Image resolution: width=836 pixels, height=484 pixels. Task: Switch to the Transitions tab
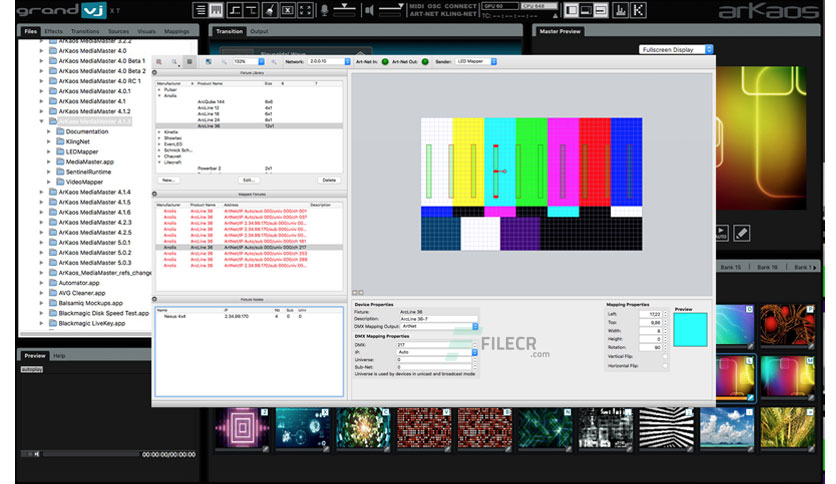point(85,31)
